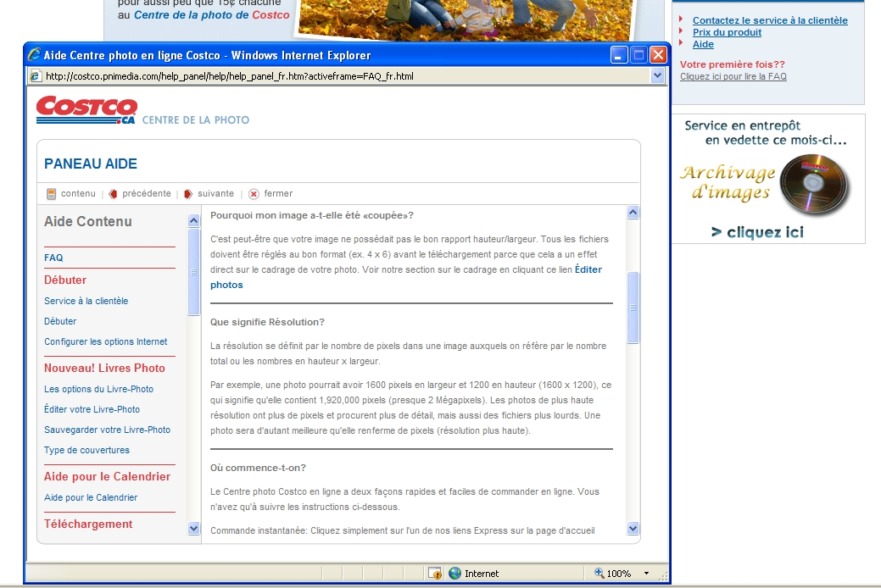Click the Aide Contenu scrollbar thumb
Screen dimensions: 881x588
tap(194, 272)
